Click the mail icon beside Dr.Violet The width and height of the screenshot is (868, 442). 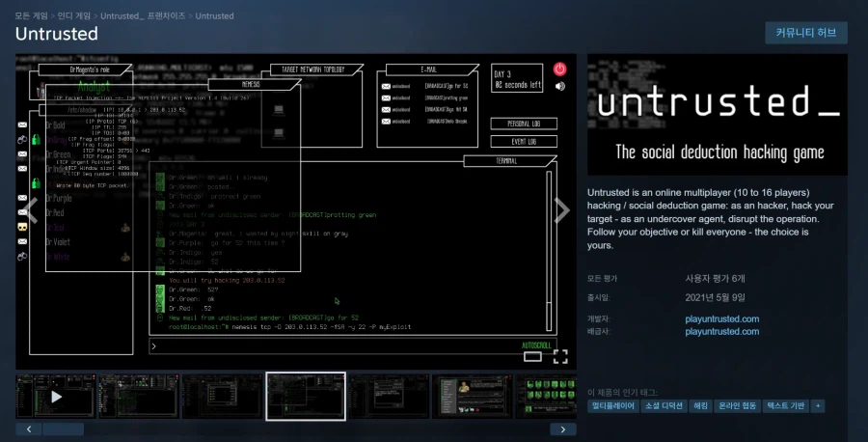(x=22, y=241)
